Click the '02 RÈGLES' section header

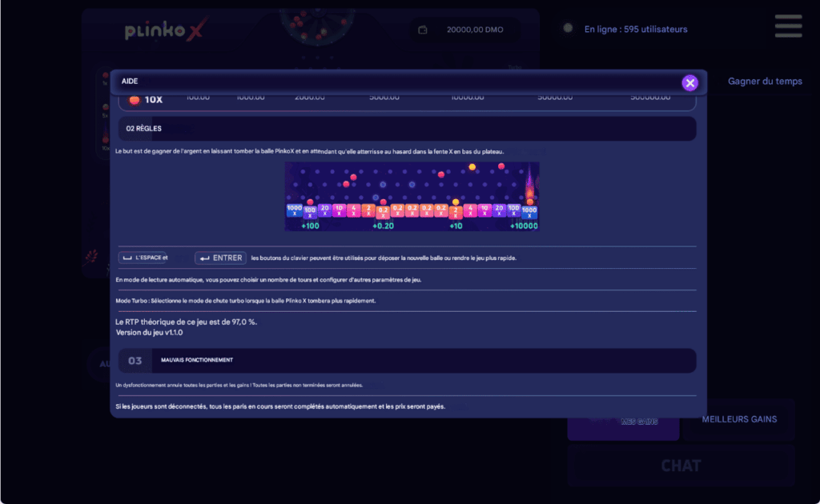click(x=407, y=129)
